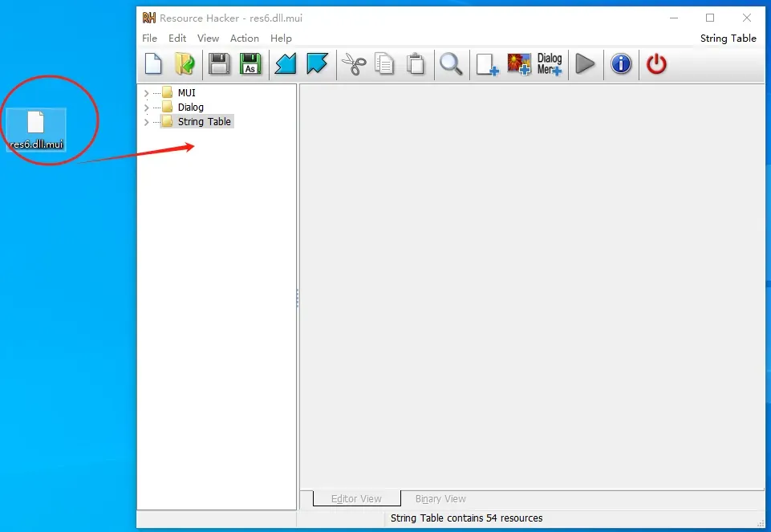Maximize the Resource Hacker window

coord(710,18)
